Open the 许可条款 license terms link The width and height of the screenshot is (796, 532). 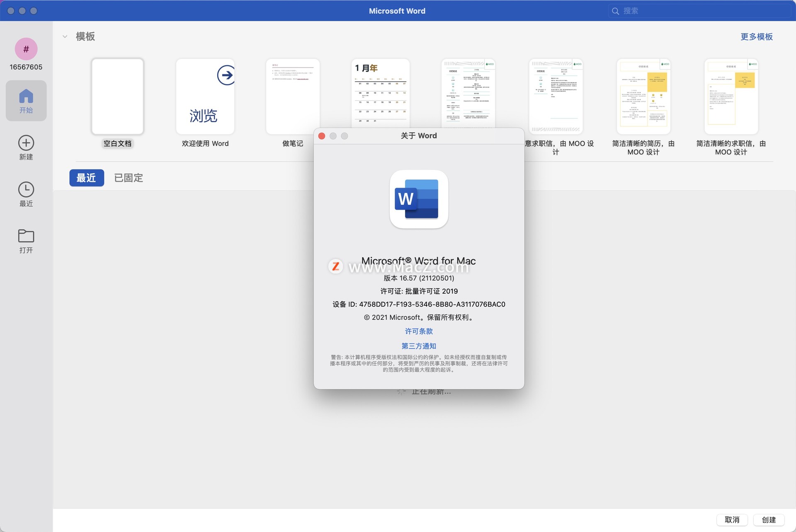click(419, 331)
